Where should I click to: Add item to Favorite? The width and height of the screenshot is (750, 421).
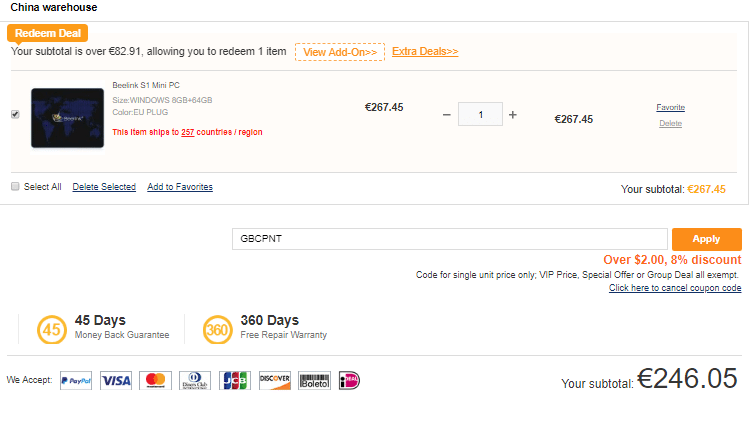[670, 107]
